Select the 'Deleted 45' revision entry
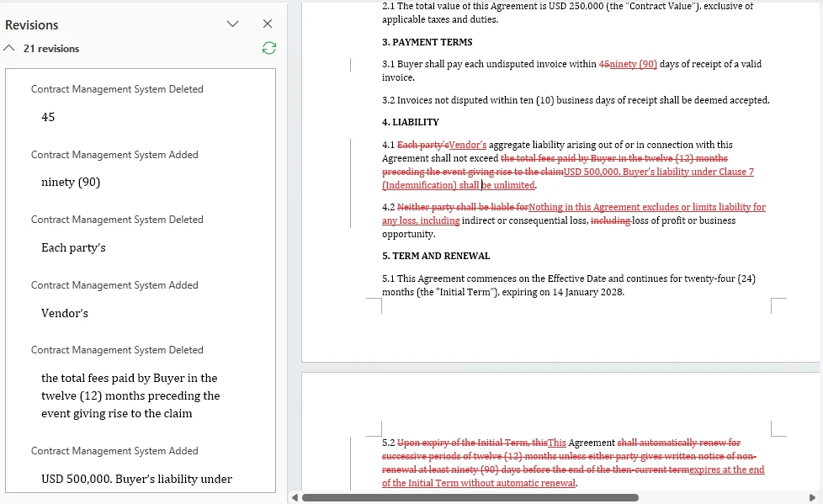The width and height of the screenshot is (823, 504). tap(141, 103)
